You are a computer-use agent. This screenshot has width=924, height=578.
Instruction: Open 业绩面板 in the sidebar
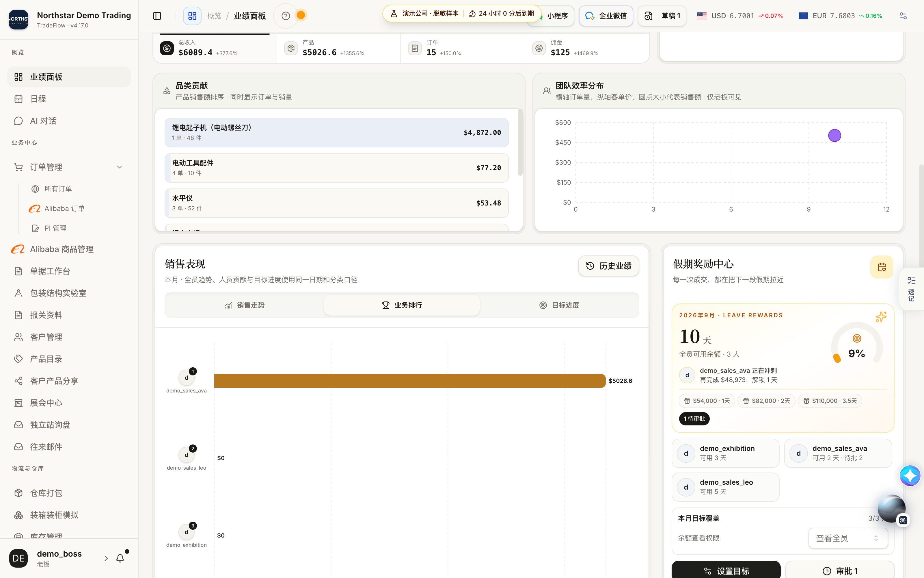pyautogui.click(x=69, y=77)
